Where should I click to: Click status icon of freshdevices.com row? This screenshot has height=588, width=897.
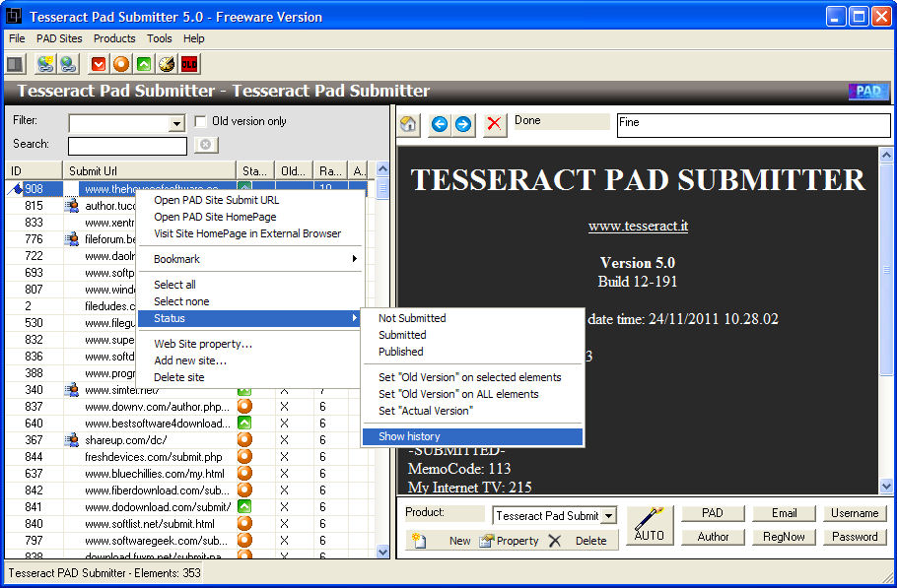[244, 457]
